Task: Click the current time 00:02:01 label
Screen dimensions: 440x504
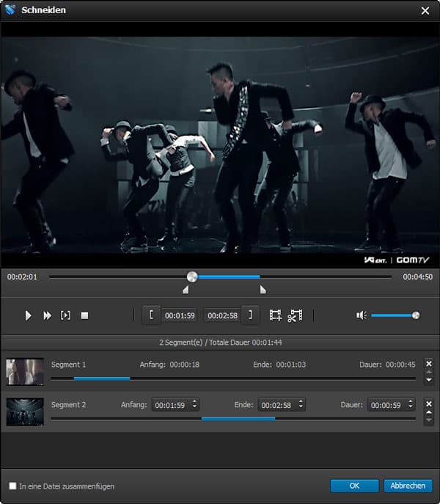Action: point(22,277)
